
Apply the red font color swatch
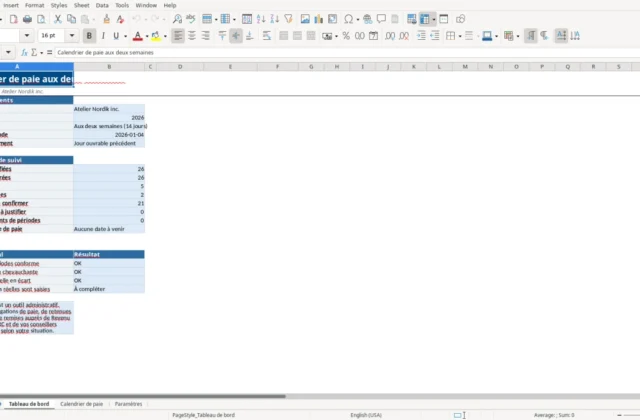click(138, 36)
